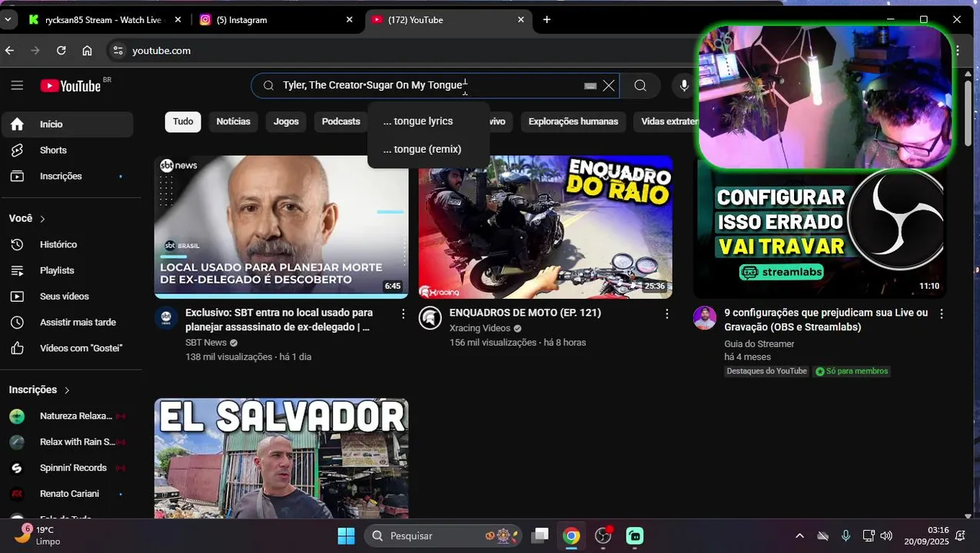Show hidden system tray icons

tap(799, 535)
